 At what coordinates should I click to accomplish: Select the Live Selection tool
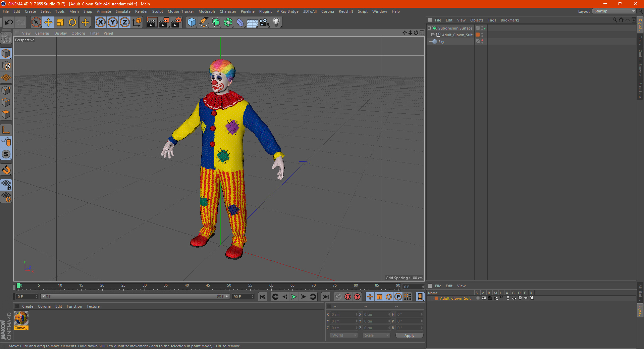click(x=36, y=22)
